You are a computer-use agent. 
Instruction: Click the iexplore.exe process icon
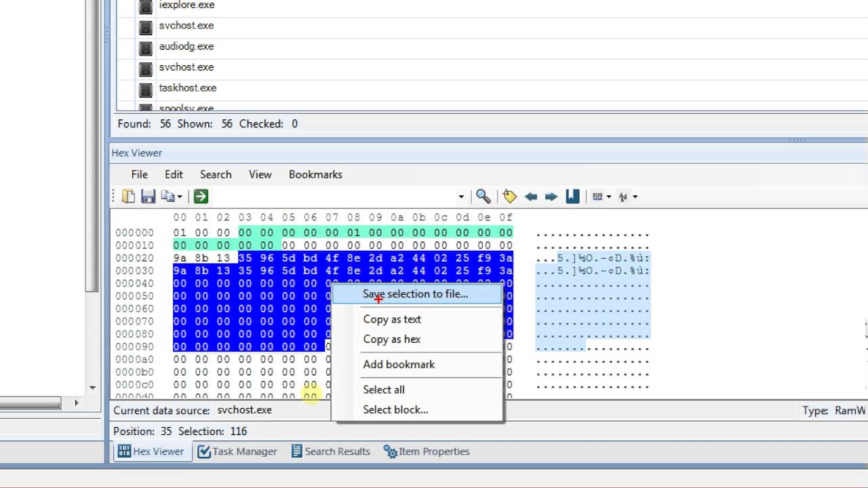[145, 7]
